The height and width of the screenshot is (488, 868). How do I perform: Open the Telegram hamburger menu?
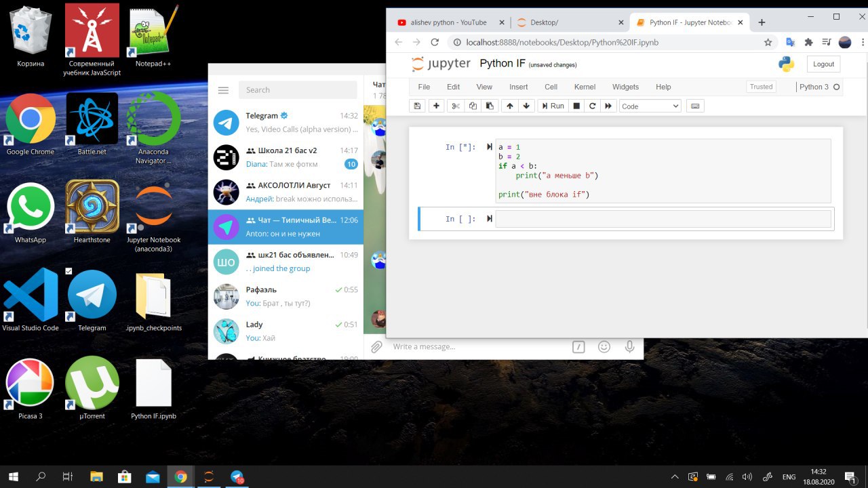pos(223,90)
